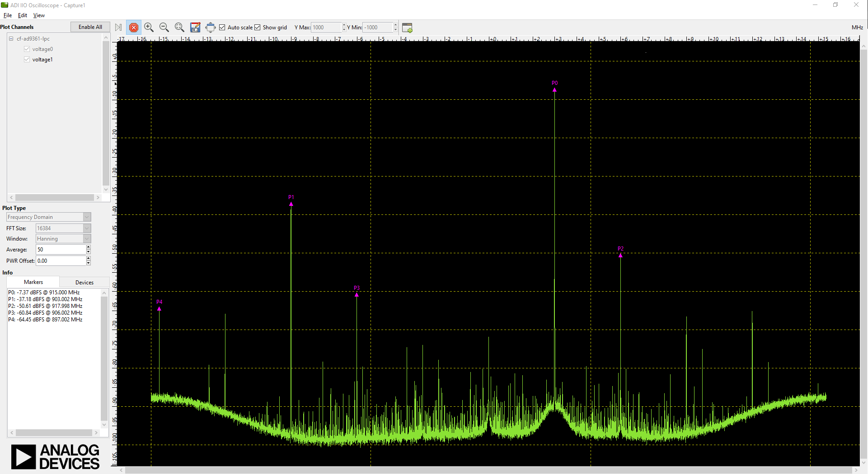Toggle the Auto scale checkbox
The width and height of the screenshot is (868, 474).
point(222,28)
